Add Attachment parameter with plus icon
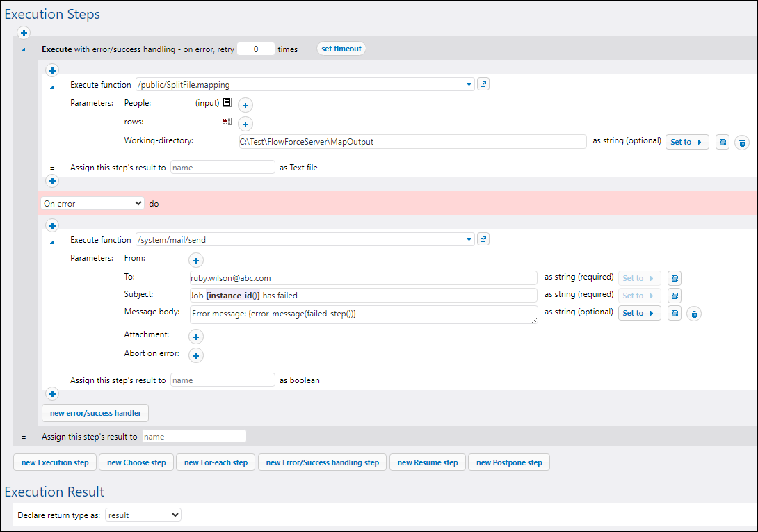758x532 pixels. click(x=196, y=337)
